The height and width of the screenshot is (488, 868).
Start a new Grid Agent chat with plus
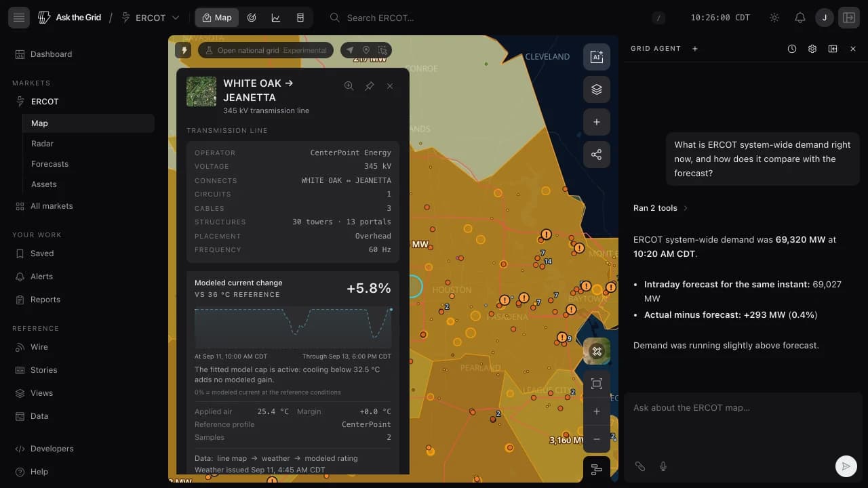pyautogui.click(x=695, y=49)
